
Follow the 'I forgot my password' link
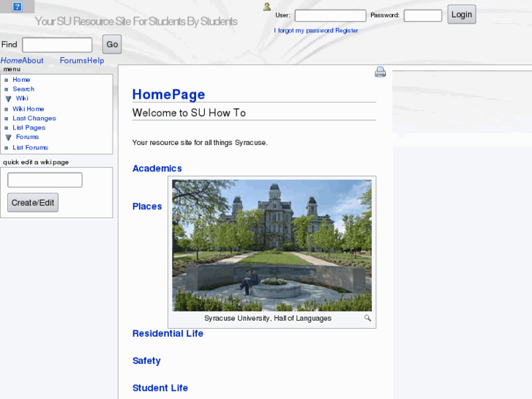click(304, 31)
